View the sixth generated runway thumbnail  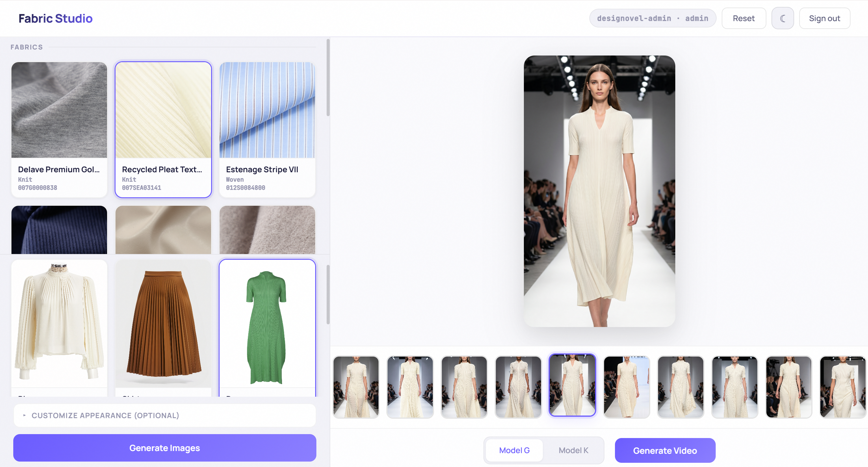[626, 387]
